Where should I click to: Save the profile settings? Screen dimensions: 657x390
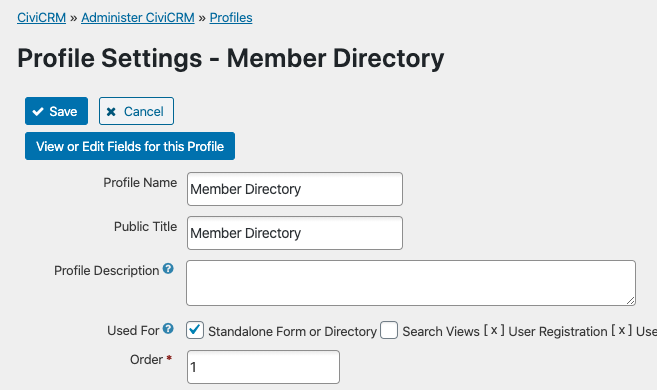pyautogui.click(x=57, y=111)
